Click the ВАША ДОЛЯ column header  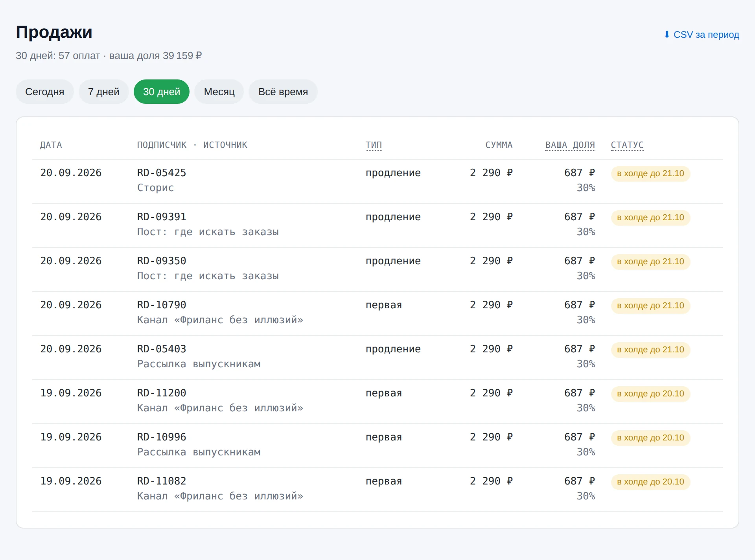click(x=570, y=145)
